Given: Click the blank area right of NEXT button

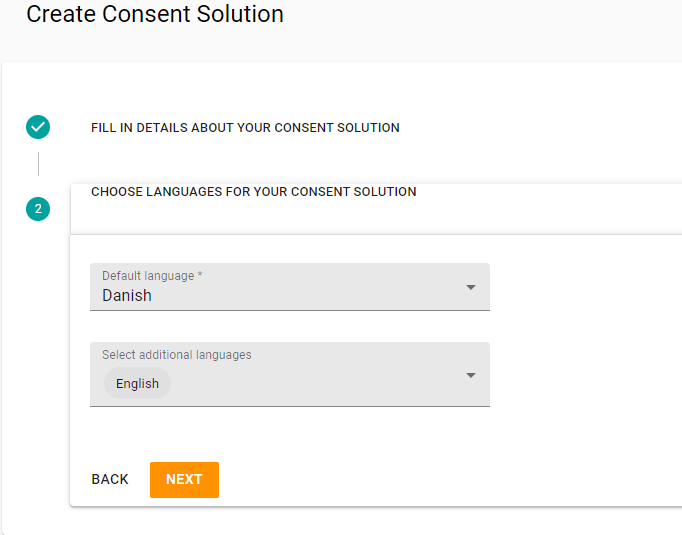Looking at the screenshot, I should (x=435, y=480).
